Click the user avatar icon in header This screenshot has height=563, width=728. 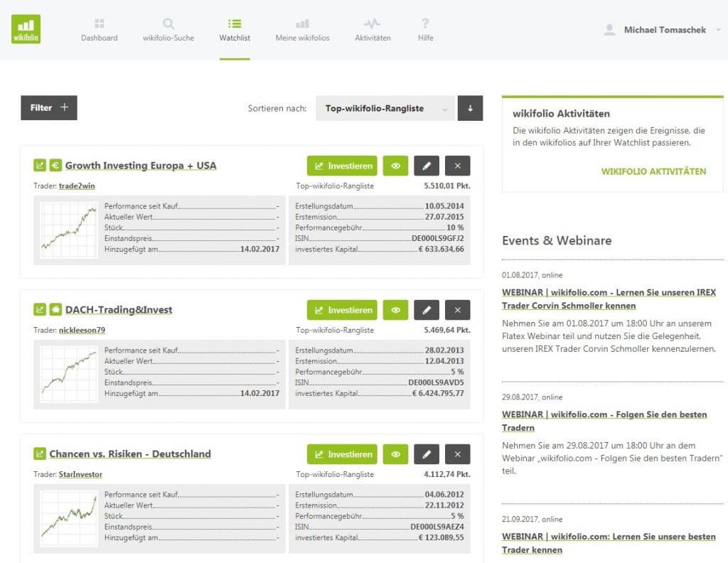[609, 30]
